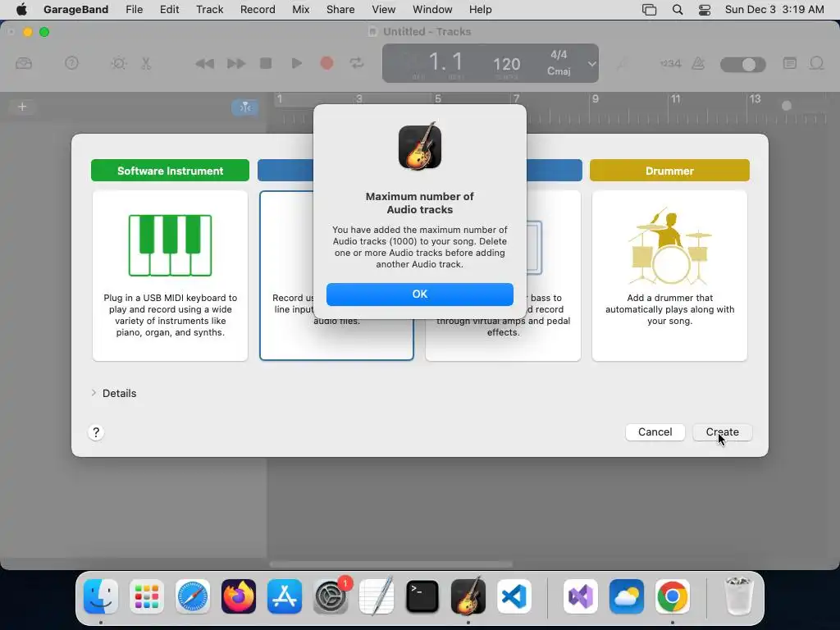Click the Rewind transport button
Screen dimensions: 840x630
click(x=204, y=63)
